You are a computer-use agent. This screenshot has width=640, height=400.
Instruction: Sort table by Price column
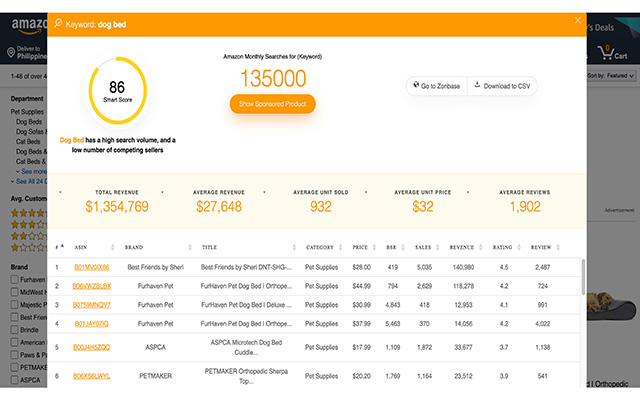point(364,247)
